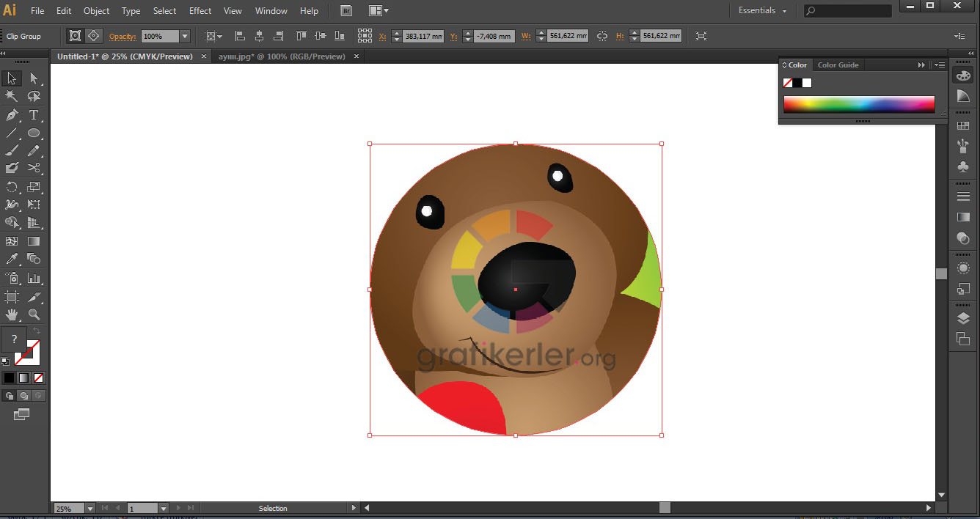Open the Align To dropdown in control bar
Image resolution: width=980 pixels, height=519 pixels.
click(213, 36)
